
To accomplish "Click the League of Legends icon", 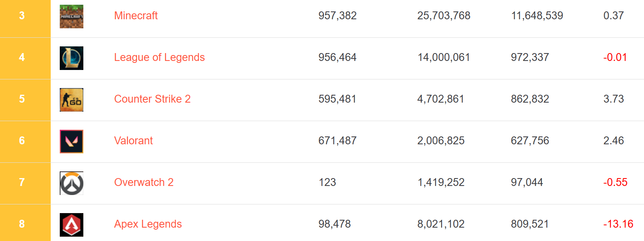I will 72,58.
